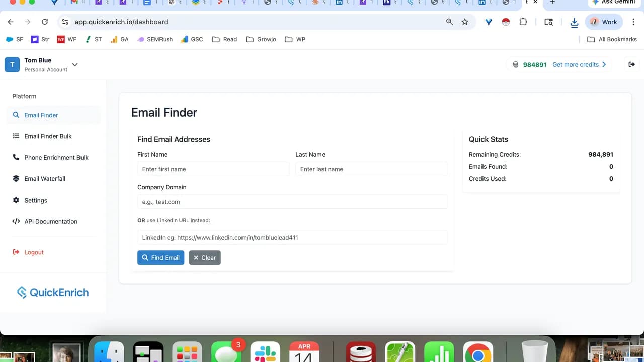Screen dimensions: 644x362
Task: Click the Ask Gemini button
Action: coord(613,3)
